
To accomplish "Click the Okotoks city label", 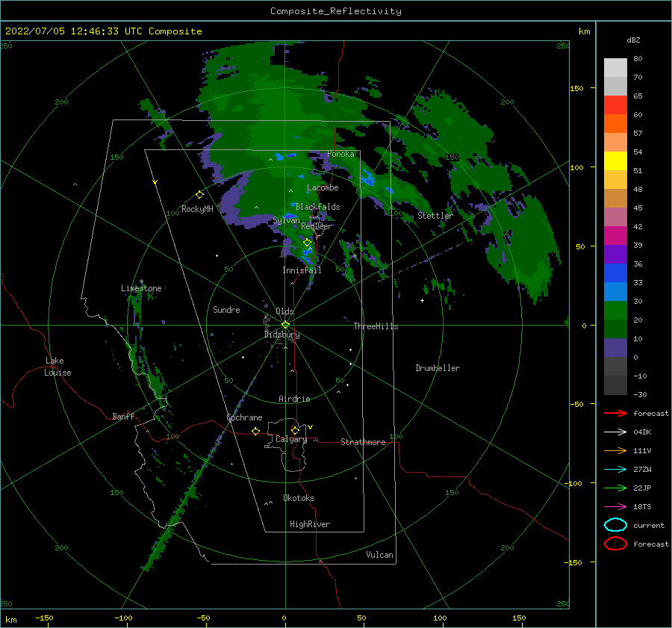I will coord(299,499).
